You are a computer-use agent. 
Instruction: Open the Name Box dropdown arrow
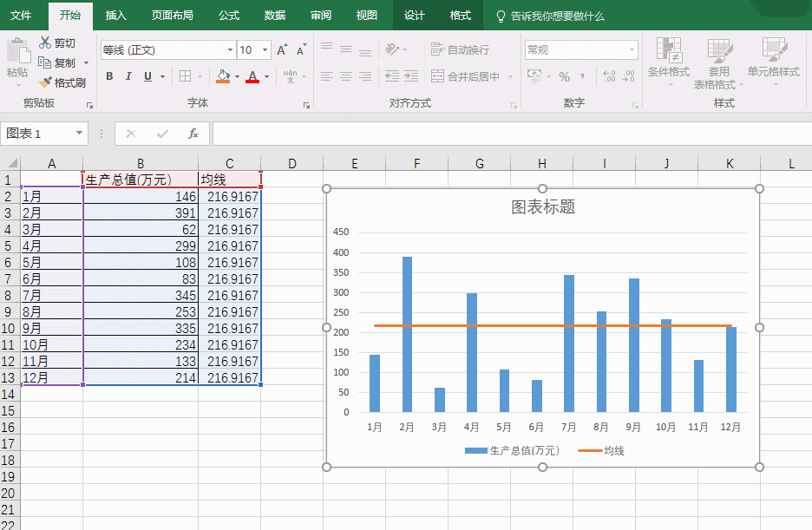80,134
